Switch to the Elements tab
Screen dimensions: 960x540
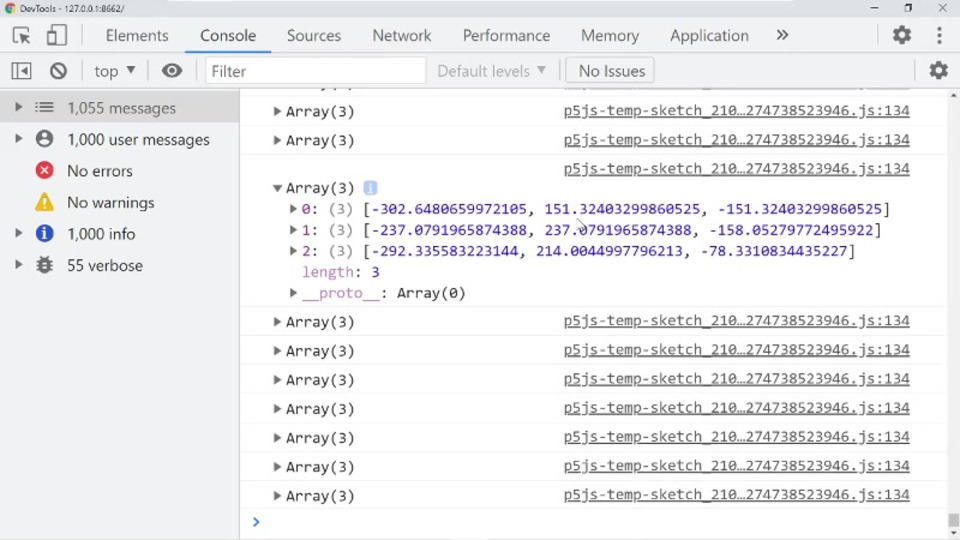tap(137, 36)
